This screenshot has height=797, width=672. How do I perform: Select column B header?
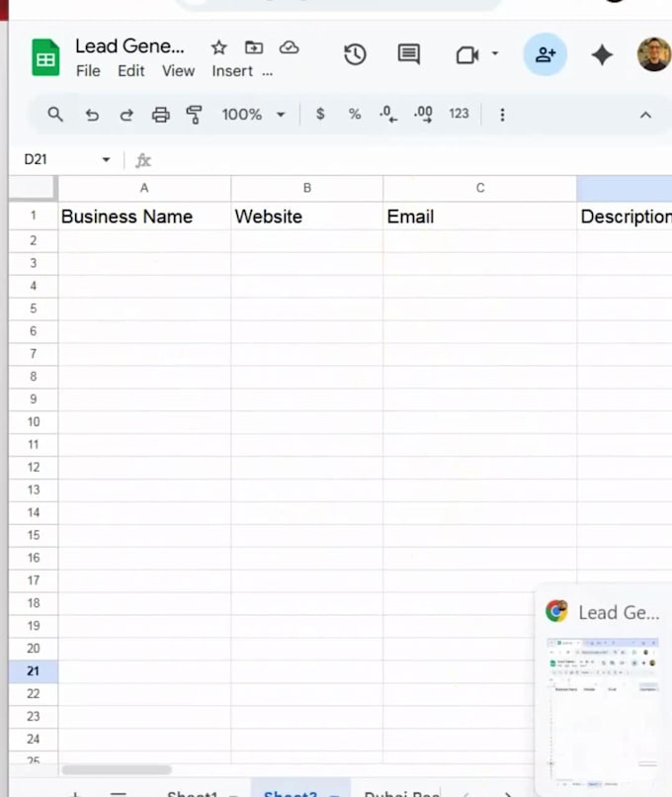point(306,188)
